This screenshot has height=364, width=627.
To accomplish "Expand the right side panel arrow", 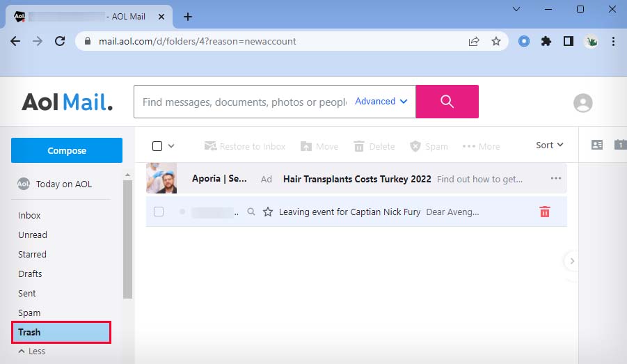I will pyautogui.click(x=572, y=261).
